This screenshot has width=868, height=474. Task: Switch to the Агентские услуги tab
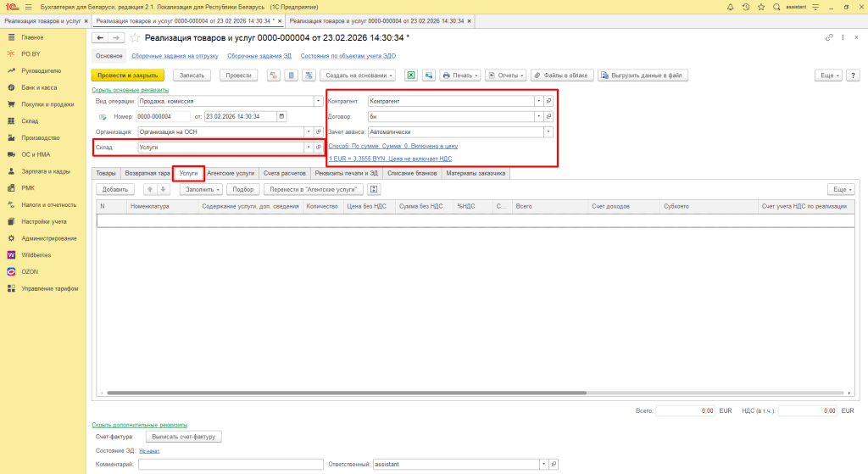[232, 173]
